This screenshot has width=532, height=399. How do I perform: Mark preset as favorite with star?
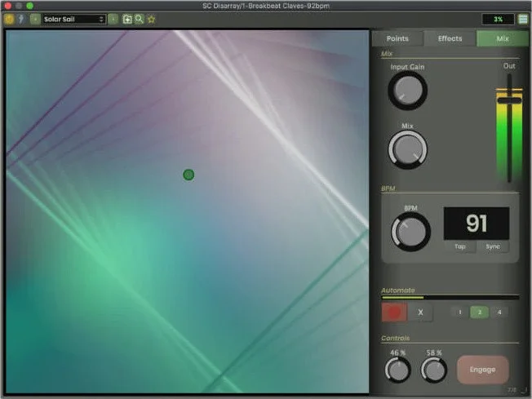tap(151, 19)
